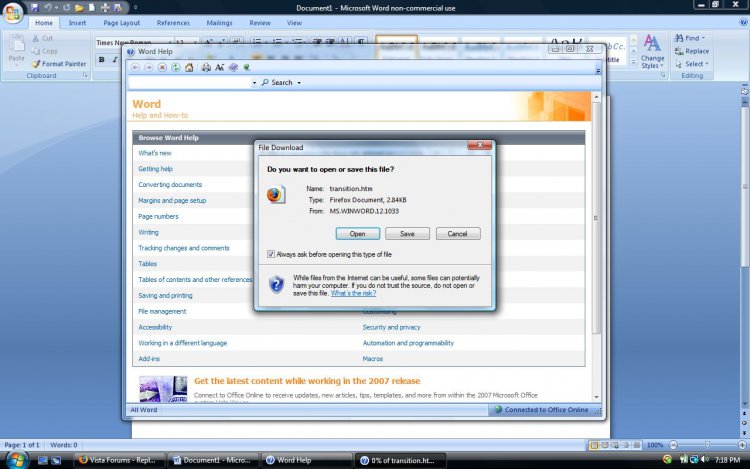Screen dimensions: 750x469
Task: Click the Windows Start orb
Action: click(x=17, y=459)
